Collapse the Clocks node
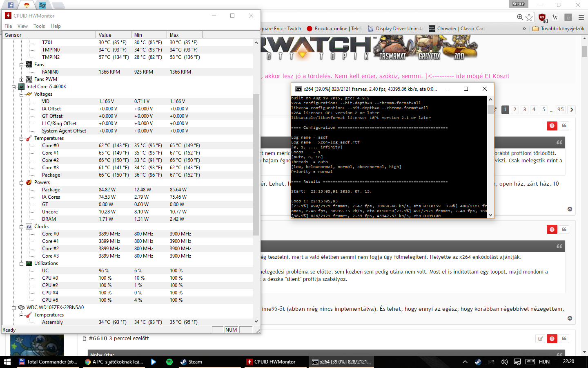 coord(21,227)
